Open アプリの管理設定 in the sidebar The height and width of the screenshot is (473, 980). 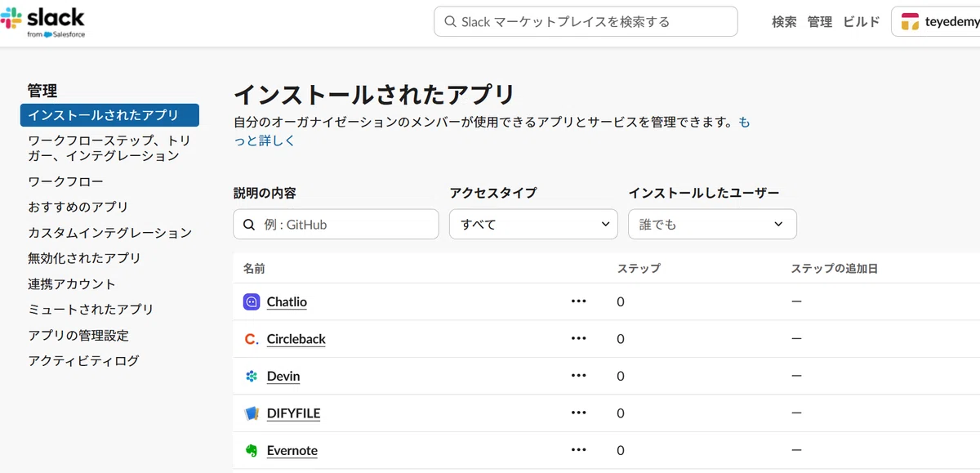coord(78,335)
